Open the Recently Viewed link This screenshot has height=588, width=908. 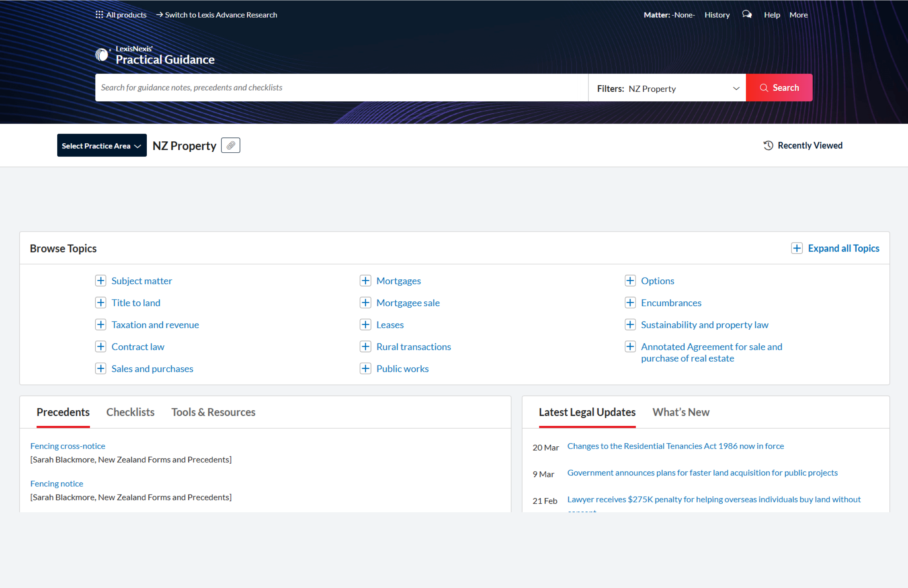pyautogui.click(x=810, y=145)
